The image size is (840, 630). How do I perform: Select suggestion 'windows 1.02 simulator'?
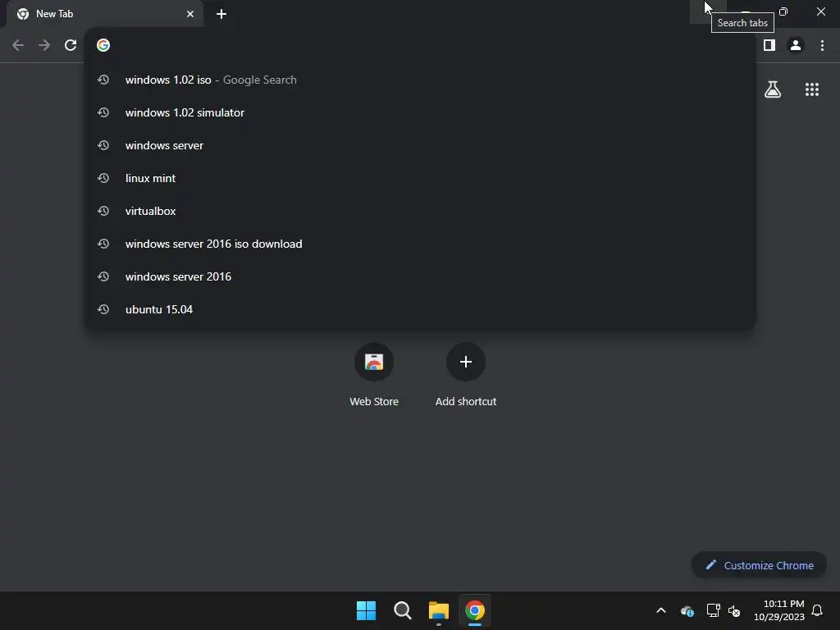coord(420,112)
